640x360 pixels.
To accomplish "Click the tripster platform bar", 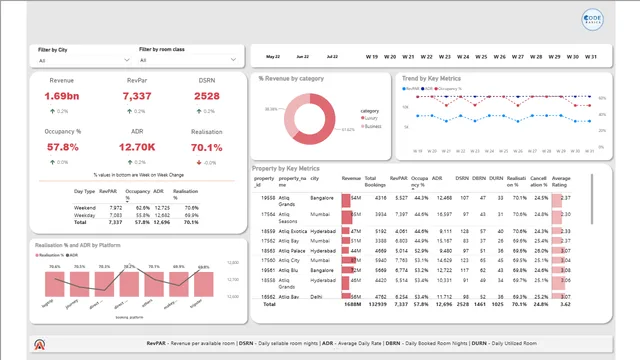I will (204, 284).
